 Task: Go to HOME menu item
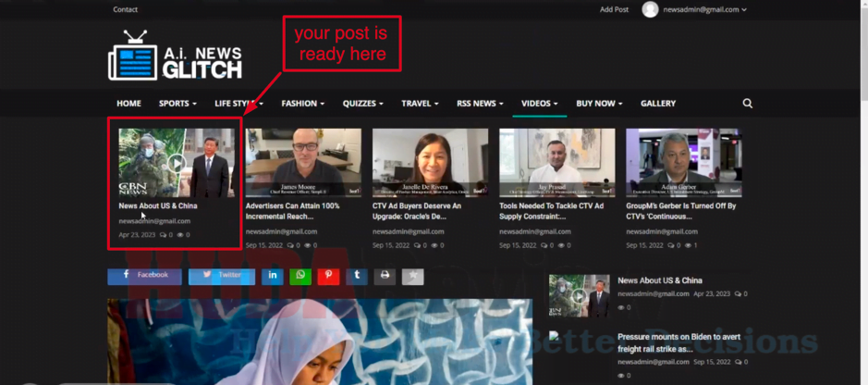pyautogui.click(x=129, y=104)
